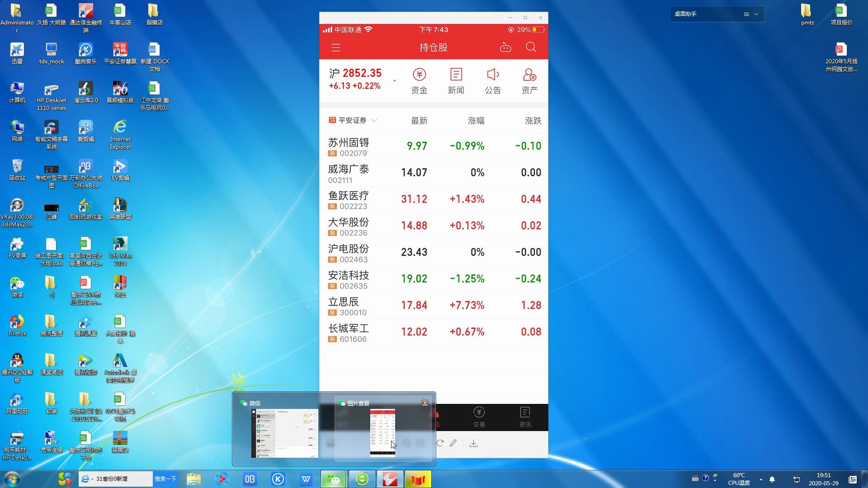Open the 新闻 news icon
This screenshot has height=488, width=868.
coord(456,81)
